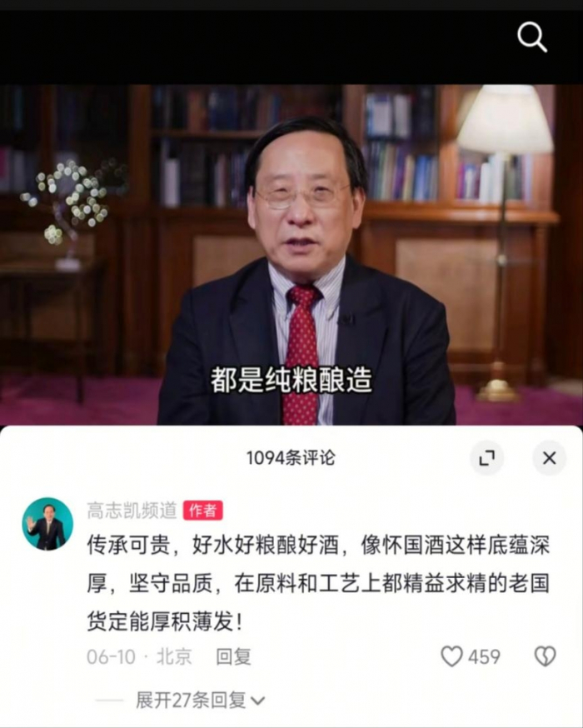Tap the chevron next to 展开27条回复

click(257, 701)
